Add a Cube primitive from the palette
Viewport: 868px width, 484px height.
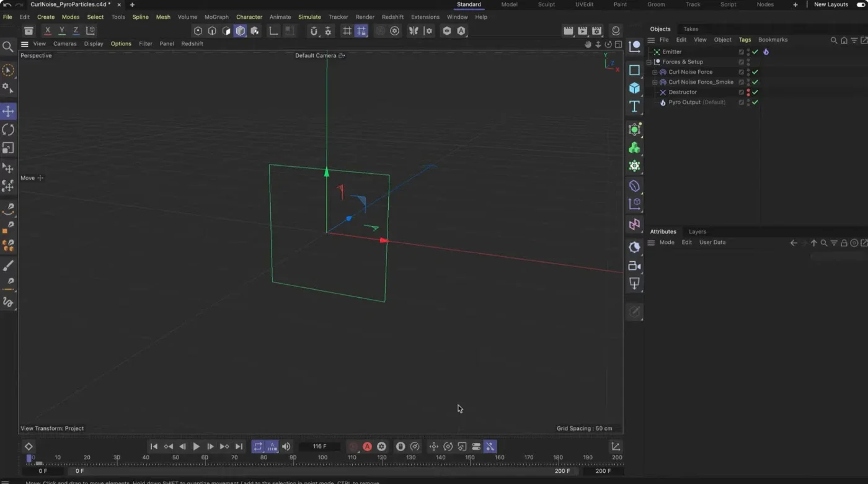634,88
